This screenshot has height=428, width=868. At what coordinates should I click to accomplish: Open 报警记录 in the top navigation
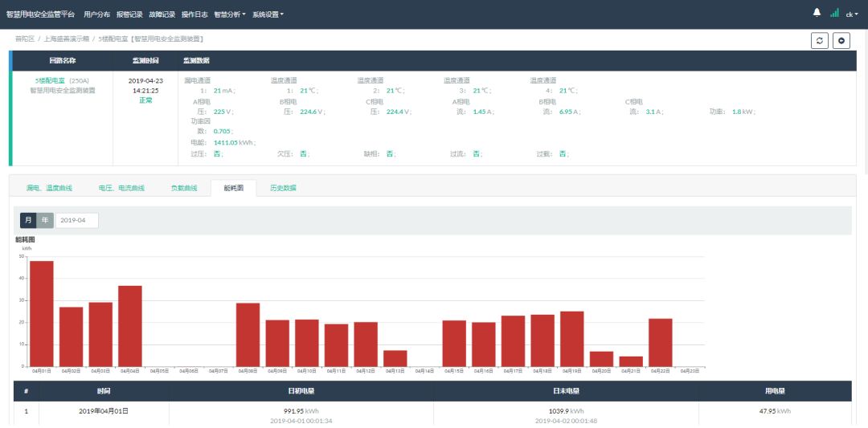129,14
